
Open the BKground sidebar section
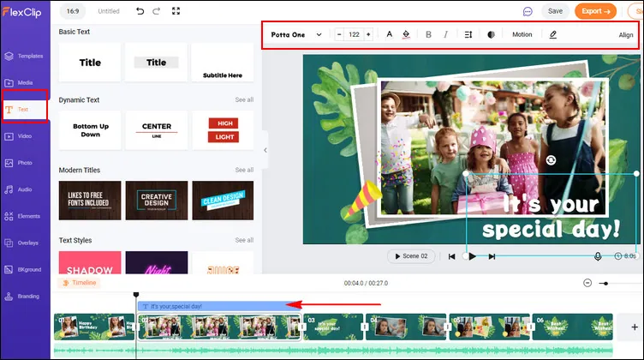pyautogui.click(x=23, y=270)
